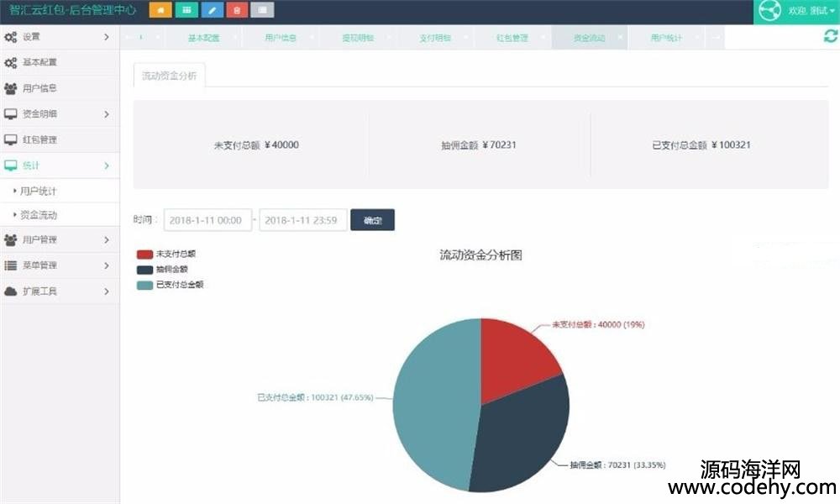This screenshot has height=504, width=840.
Task: Toggle the teal 已支付总金额 legend swatch
Action: 144,285
